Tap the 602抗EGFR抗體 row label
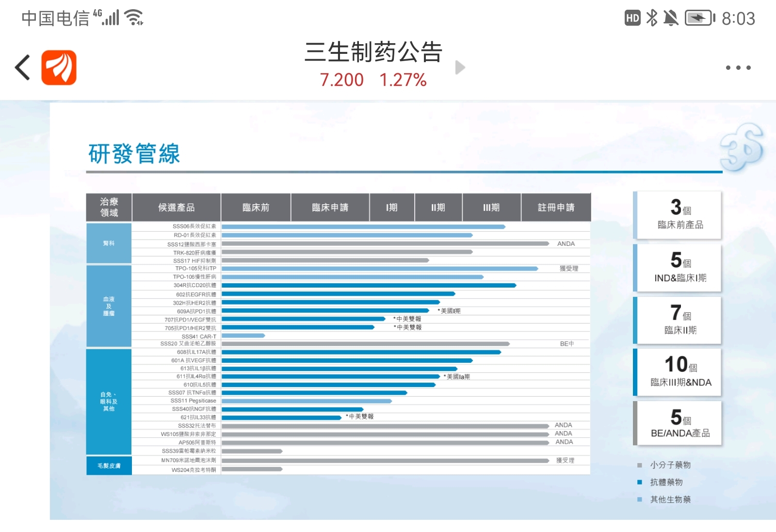The image size is (776, 532). pyautogui.click(x=196, y=294)
